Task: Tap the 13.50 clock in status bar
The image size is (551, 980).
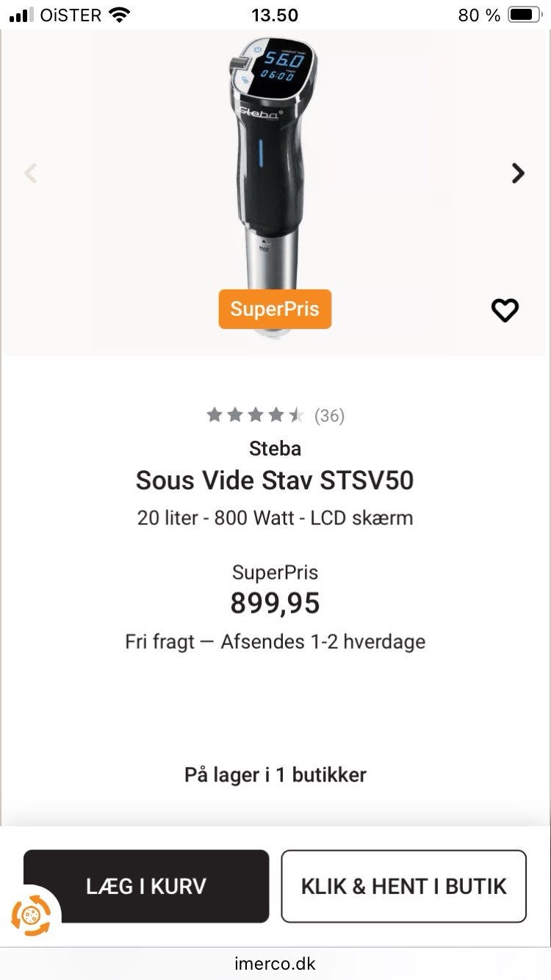Action: coord(275,15)
